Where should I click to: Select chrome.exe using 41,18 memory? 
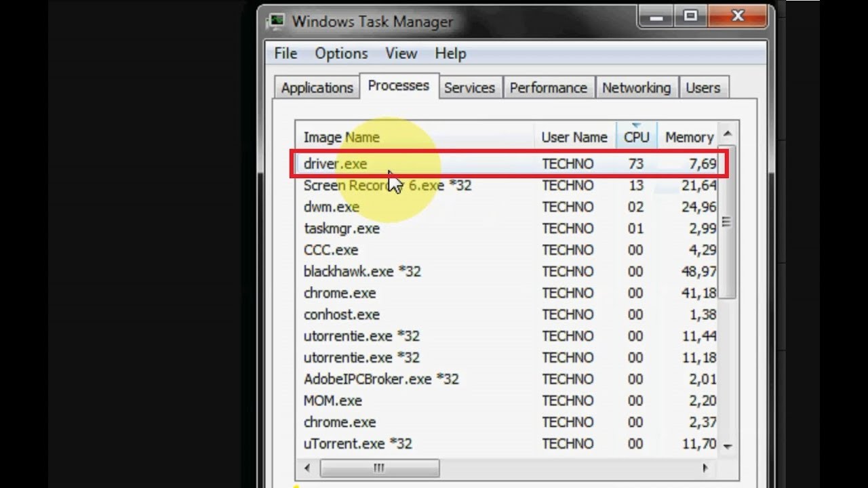[x=507, y=293]
